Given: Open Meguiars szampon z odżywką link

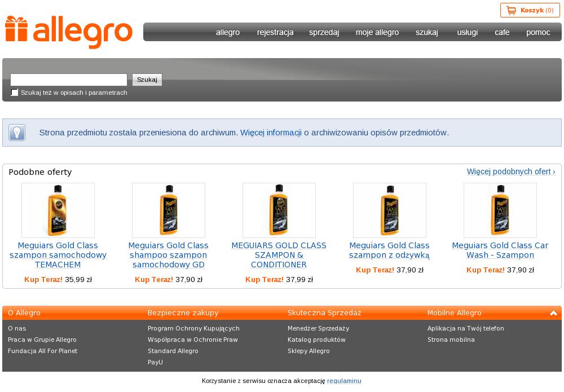Looking at the screenshot, I should [390, 250].
